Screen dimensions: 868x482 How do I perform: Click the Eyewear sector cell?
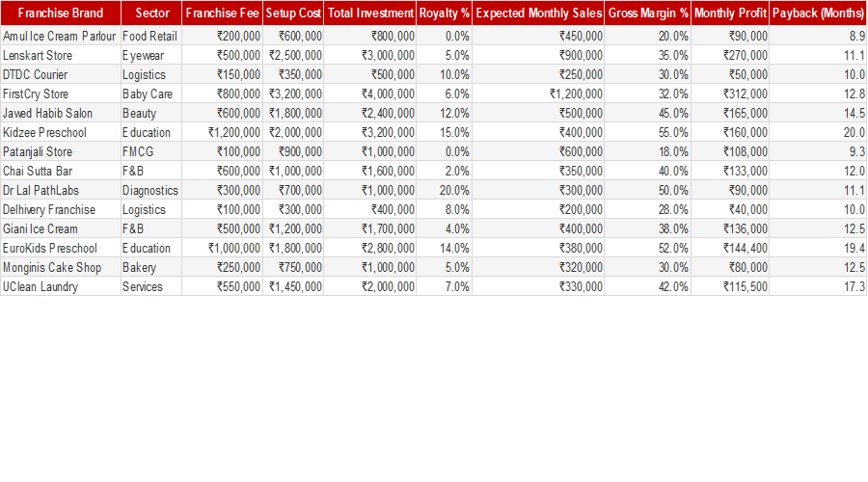[x=151, y=55]
